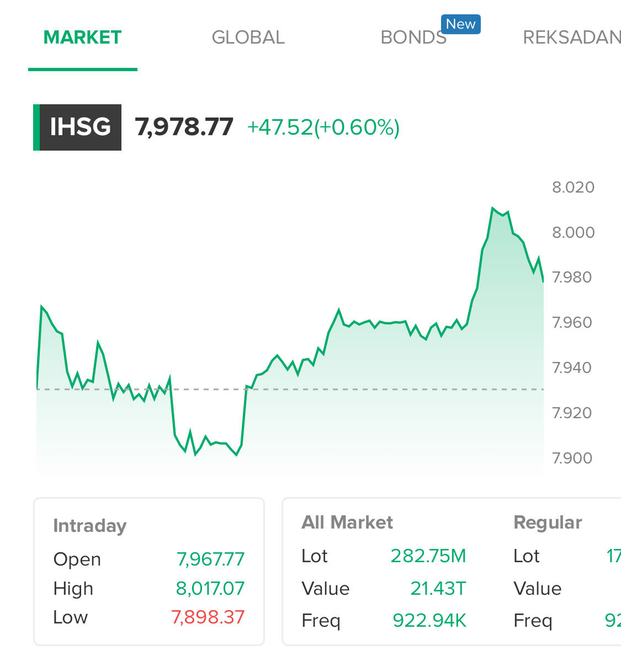This screenshot has width=621, height=672.
Task: Select the Regular market heading
Action: [x=548, y=522]
